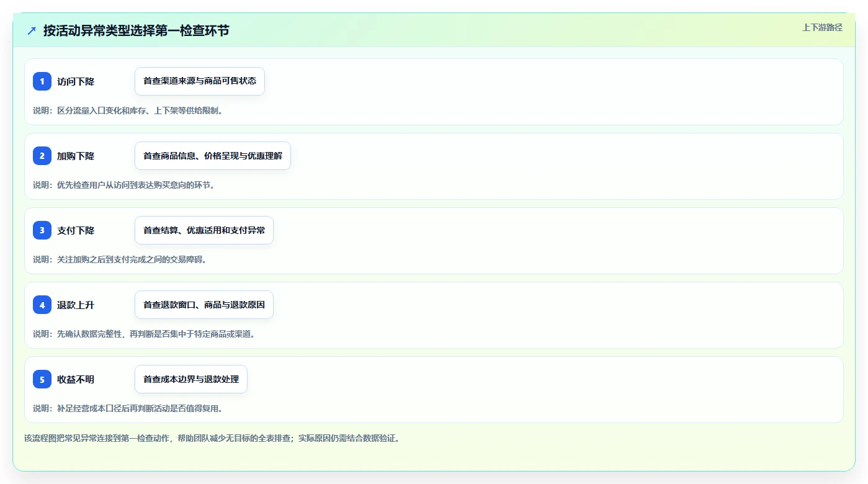
Task: Select the step 3 number badge
Action: (42, 230)
